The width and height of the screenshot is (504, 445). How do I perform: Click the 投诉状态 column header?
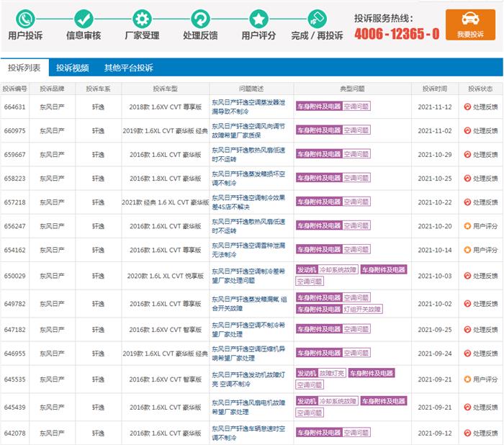[x=480, y=89]
